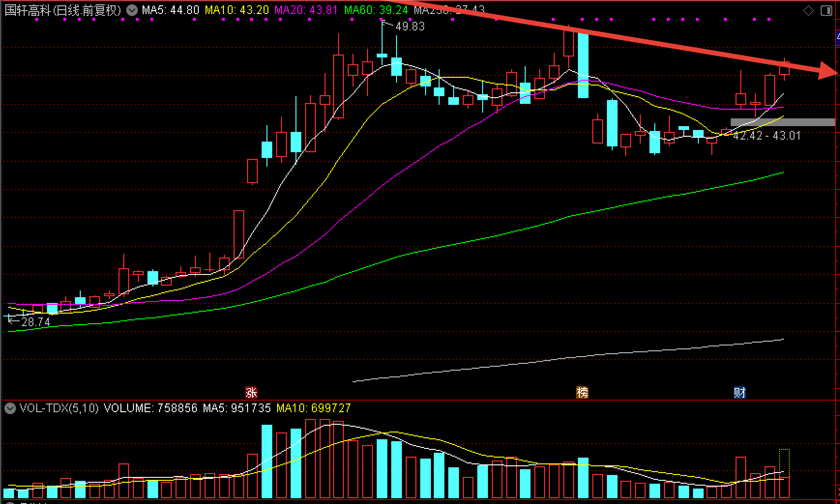This screenshot has width=840, height=504.
Task: Open the 榜 event marker
Action: 582,392
